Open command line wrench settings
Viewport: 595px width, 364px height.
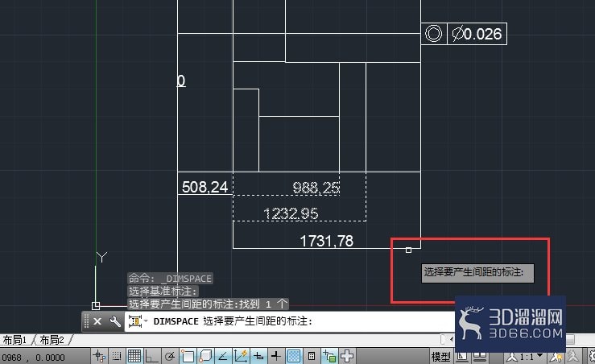click(115, 321)
